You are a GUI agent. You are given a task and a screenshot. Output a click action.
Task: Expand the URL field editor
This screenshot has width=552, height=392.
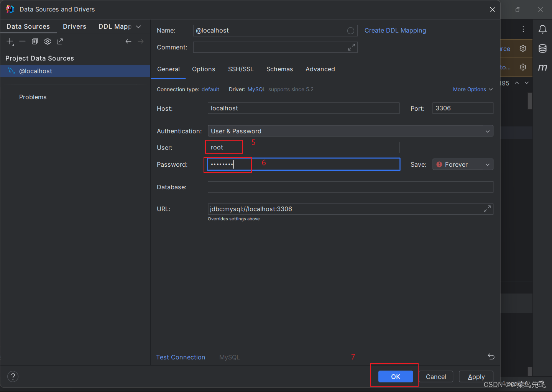487,209
